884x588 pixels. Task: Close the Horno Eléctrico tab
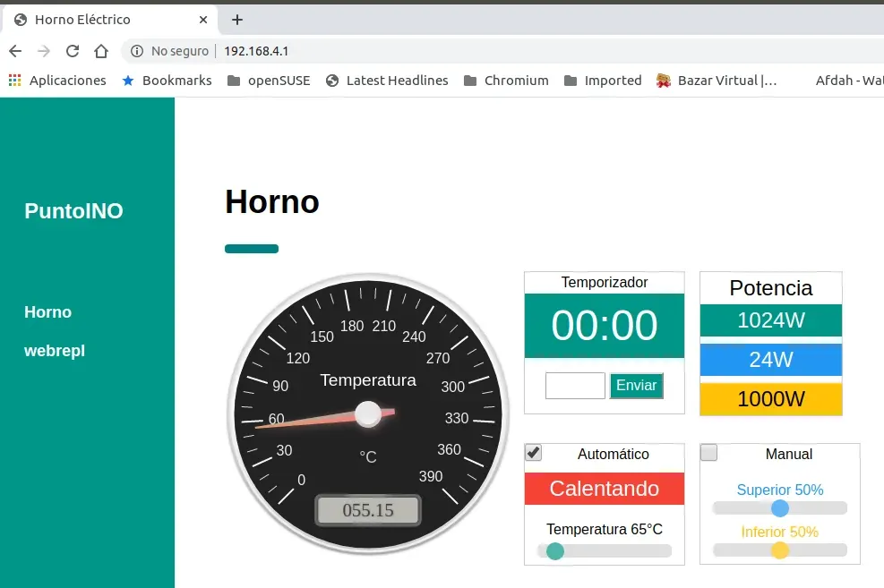[x=203, y=20]
